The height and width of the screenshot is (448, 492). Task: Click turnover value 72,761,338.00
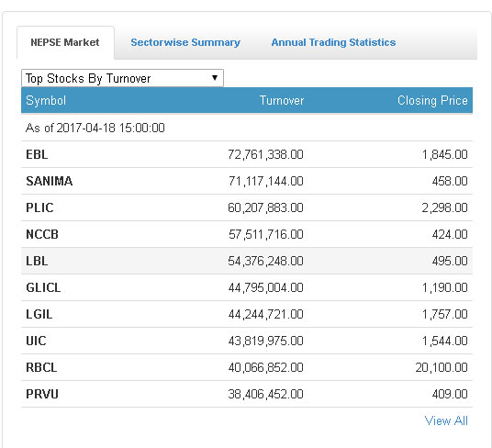coord(266,154)
